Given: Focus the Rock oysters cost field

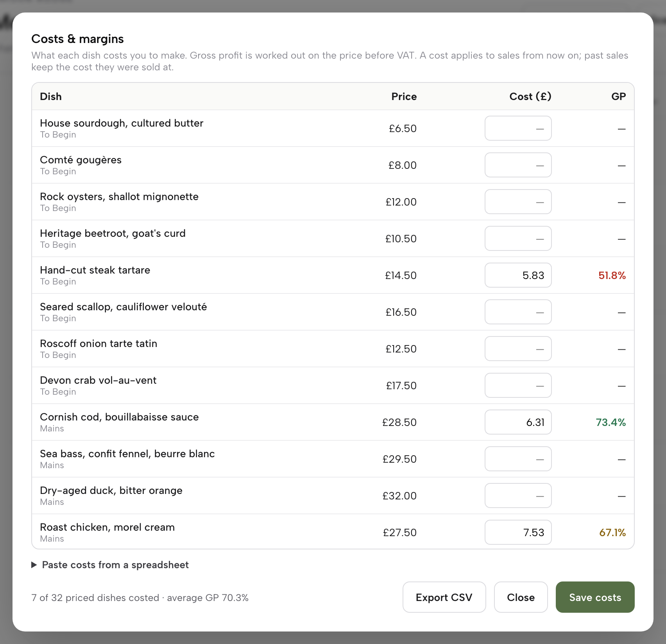Looking at the screenshot, I should [x=518, y=202].
